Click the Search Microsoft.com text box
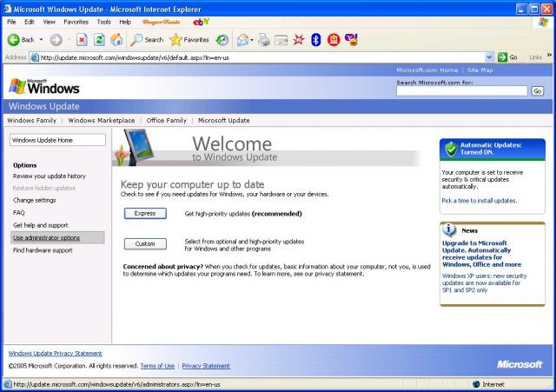Screen dimensions: 556x392 point(461,91)
